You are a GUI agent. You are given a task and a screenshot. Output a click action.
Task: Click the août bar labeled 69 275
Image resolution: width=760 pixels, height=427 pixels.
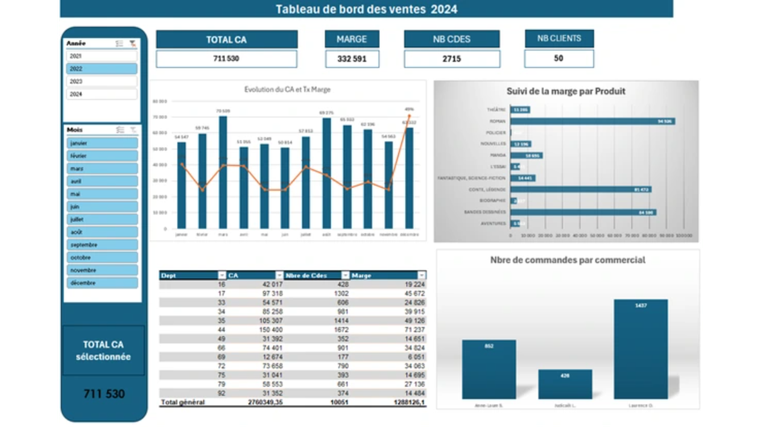coord(327,174)
